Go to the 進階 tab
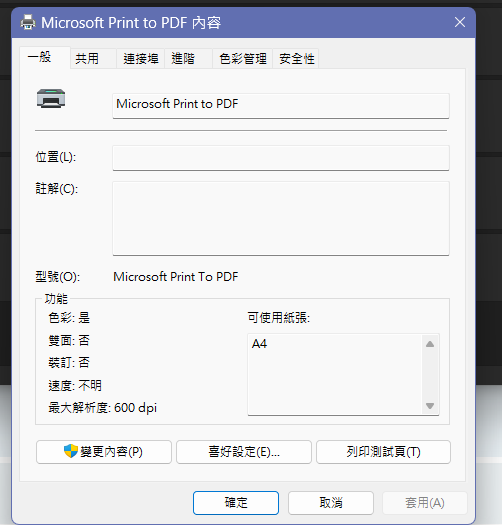This screenshot has height=525, width=502. click(x=189, y=59)
